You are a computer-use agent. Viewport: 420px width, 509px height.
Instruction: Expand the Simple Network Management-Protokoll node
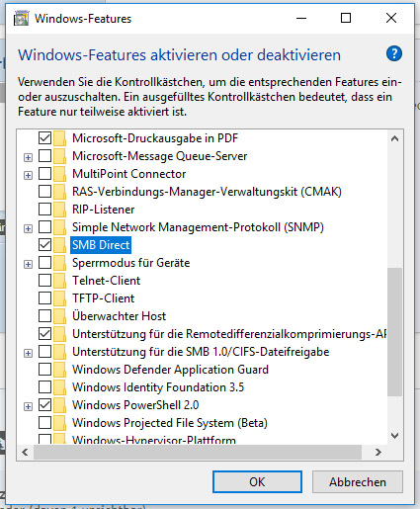pos(28,228)
